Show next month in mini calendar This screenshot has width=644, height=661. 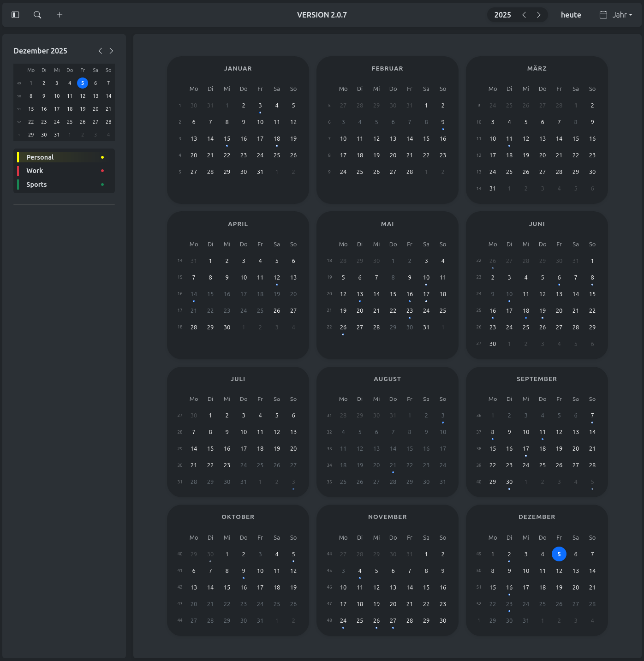111,51
